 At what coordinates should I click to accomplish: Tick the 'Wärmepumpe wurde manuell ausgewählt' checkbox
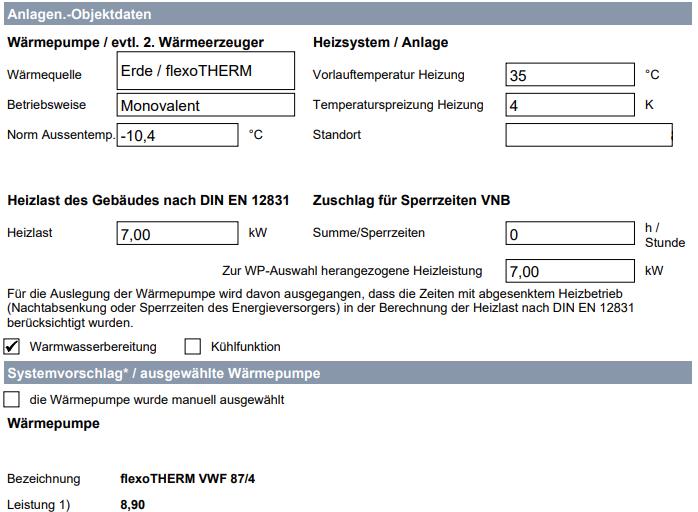13,400
